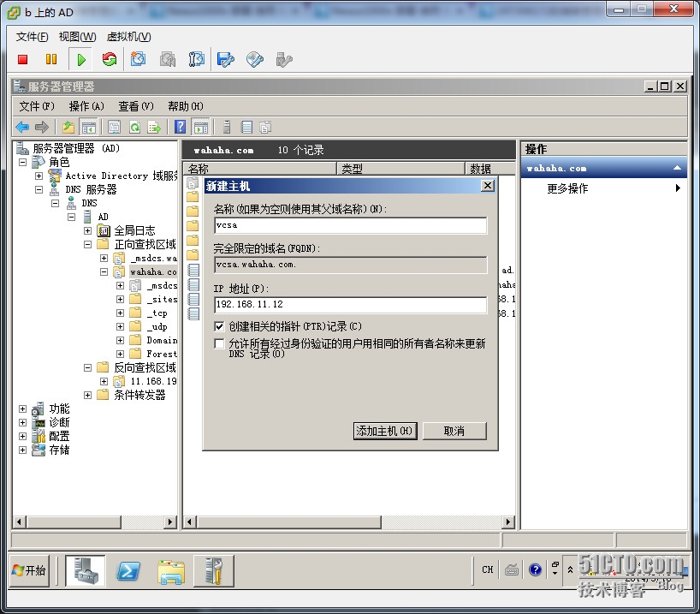Click the 取消 button
The height and width of the screenshot is (614, 700).
pyautogui.click(x=454, y=432)
